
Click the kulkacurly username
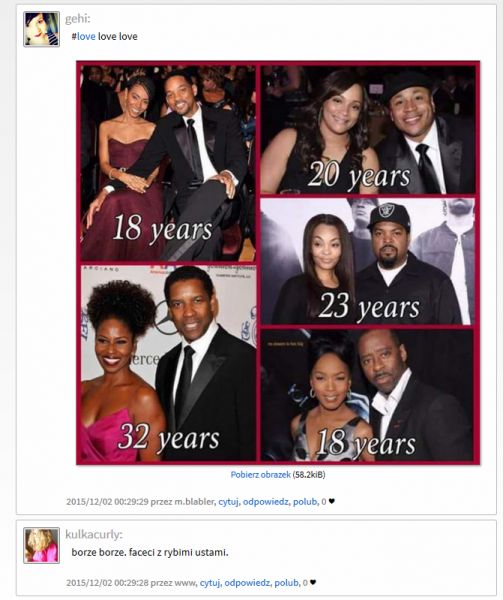[94, 534]
